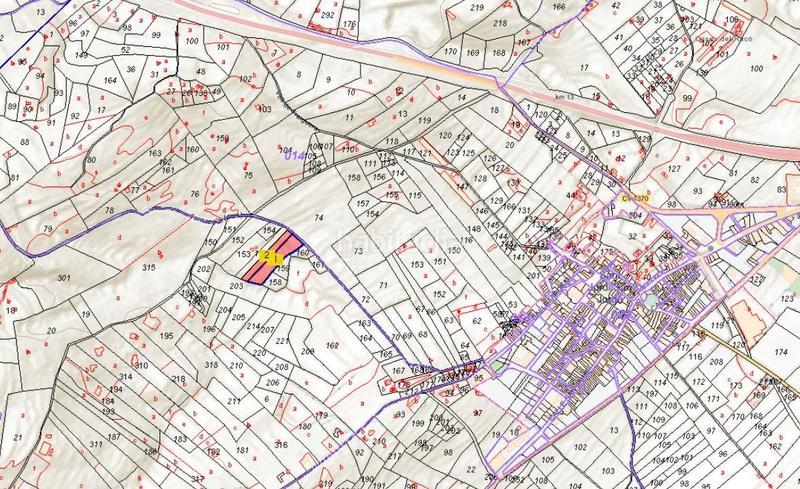Choose parcel 78 on the left
The height and width of the screenshot is (489, 800).
pos(109,211)
